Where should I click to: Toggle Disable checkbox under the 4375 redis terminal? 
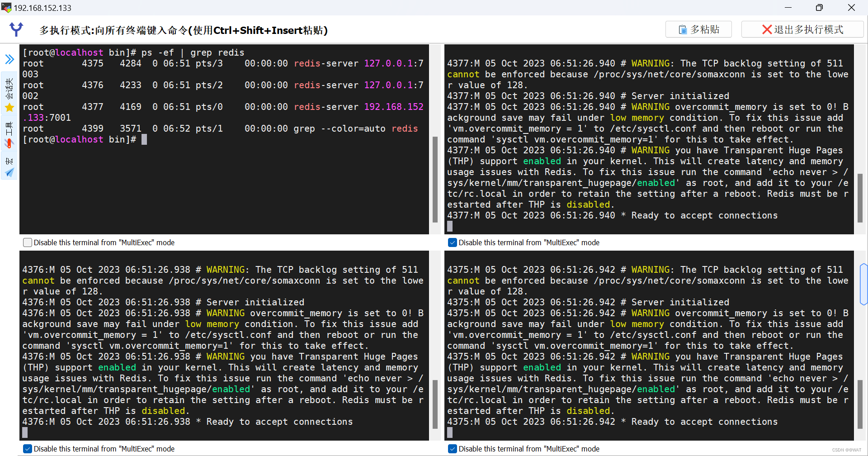pyautogui.click(x=453, y=449)
